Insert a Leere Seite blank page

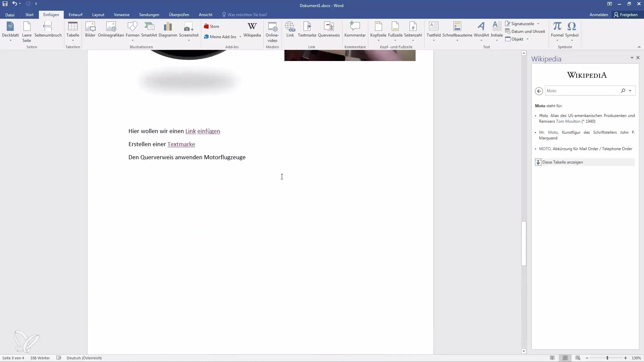pyautogui.click(x=27, y=32)
